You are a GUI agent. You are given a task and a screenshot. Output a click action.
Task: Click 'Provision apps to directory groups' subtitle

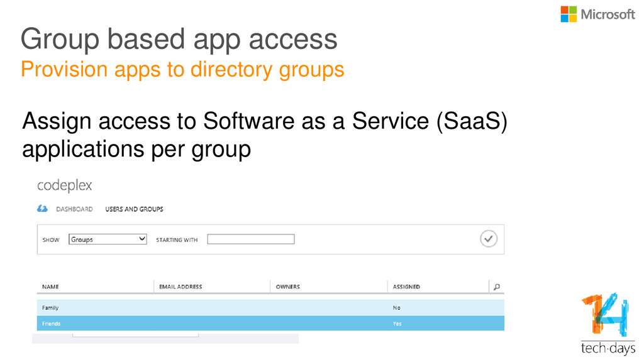pyautogui.click(x=182, y=69)
